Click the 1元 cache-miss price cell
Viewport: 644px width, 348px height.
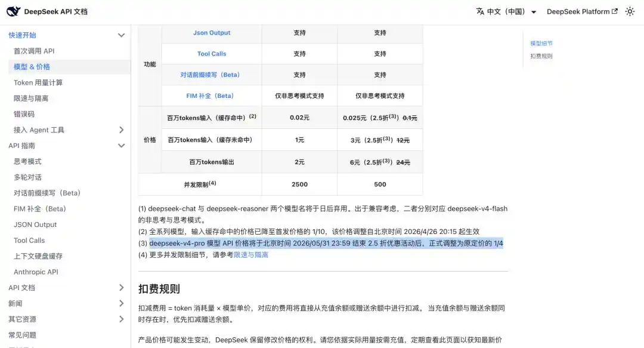tap(299, 140)
